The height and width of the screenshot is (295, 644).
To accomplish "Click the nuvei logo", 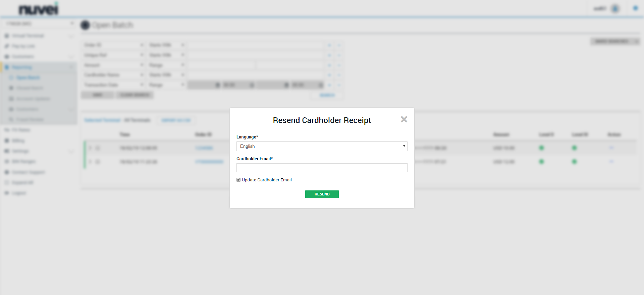I will (38, 9).
